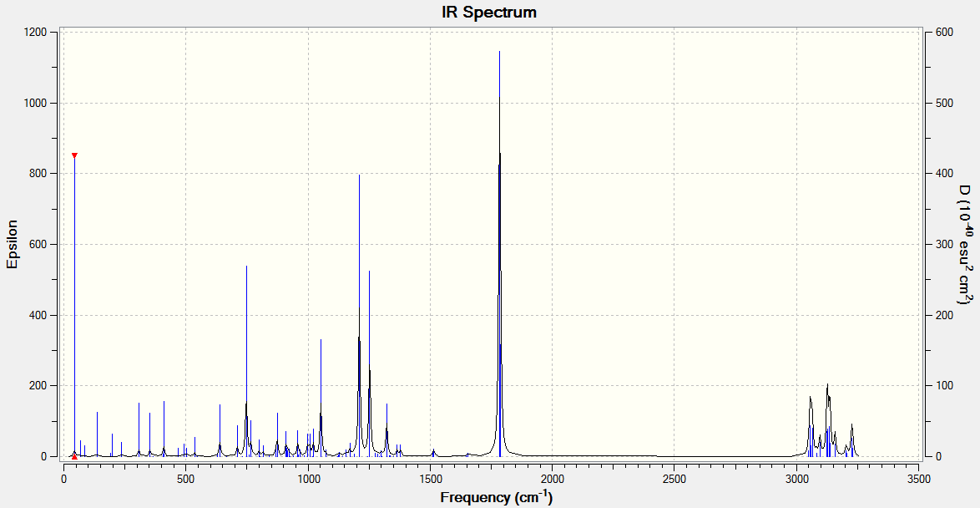Click the red triangle marker at the baseline
Viewport: 980px width, 508px height.
[x=74, y=457]
